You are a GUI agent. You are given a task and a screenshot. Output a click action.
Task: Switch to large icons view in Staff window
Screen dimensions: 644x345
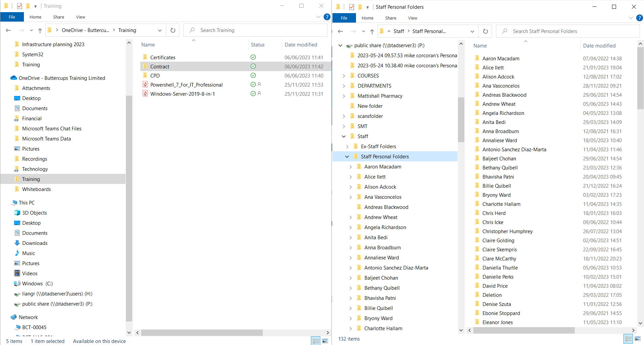coord(637,339)
